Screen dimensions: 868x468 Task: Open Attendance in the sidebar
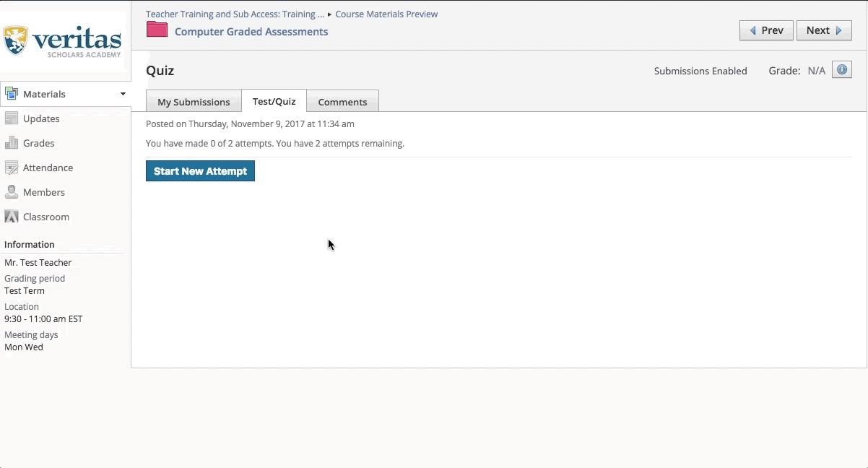click(x=48, y=168)
